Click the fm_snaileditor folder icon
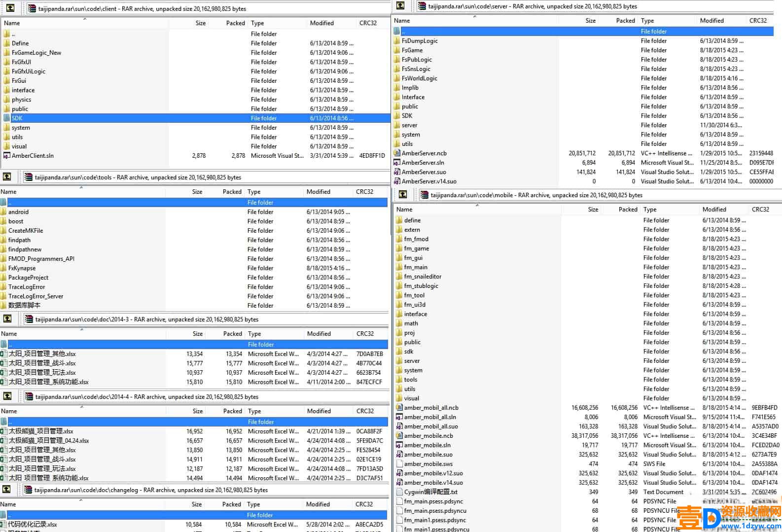This screenshot has width=782, height=532. (x=399, y=276)
